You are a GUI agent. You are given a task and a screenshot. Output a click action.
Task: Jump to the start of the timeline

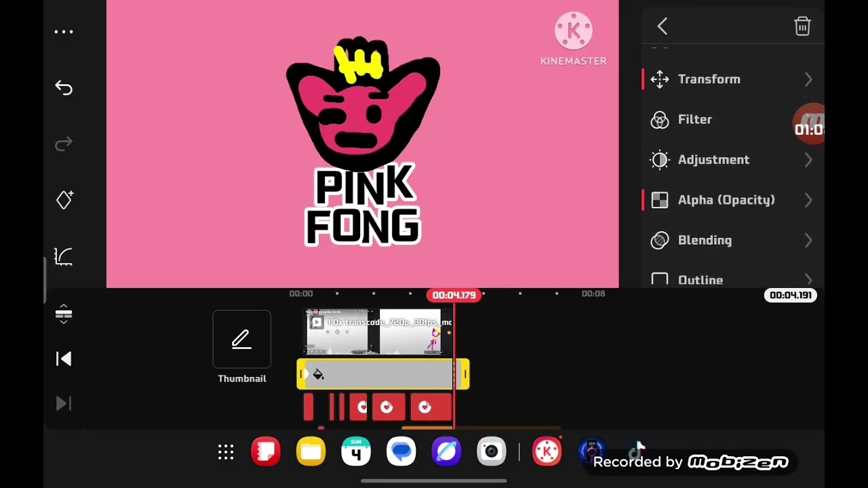pyautogui.click(x=64, y=359)
